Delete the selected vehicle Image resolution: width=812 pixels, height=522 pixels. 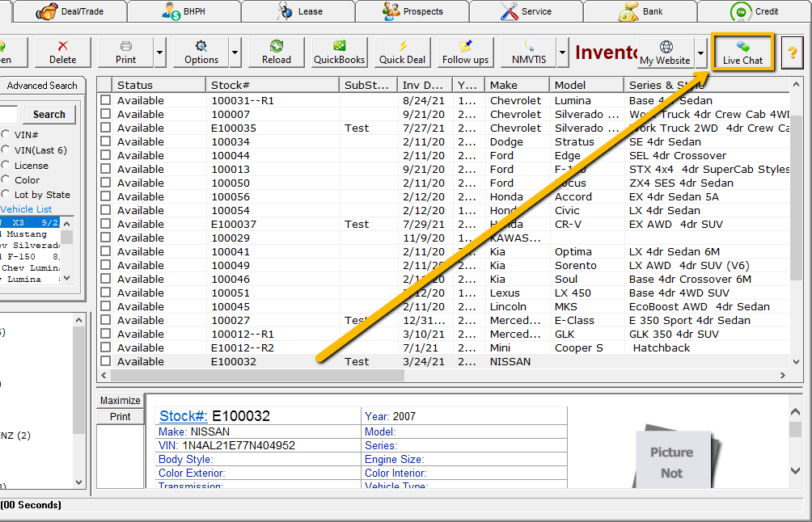point(62,53)
